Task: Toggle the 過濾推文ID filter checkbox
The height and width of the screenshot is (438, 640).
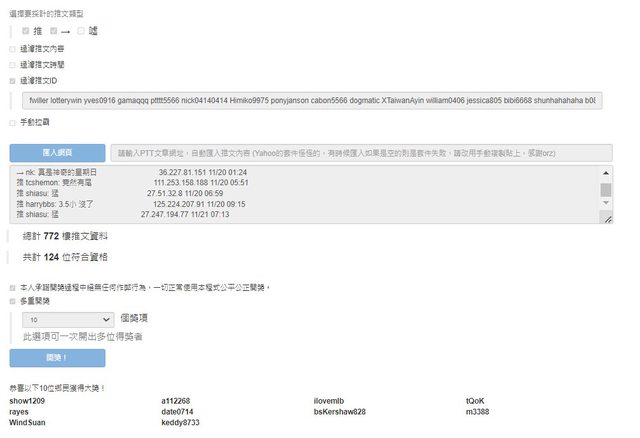Action: [x=12, y=80]
